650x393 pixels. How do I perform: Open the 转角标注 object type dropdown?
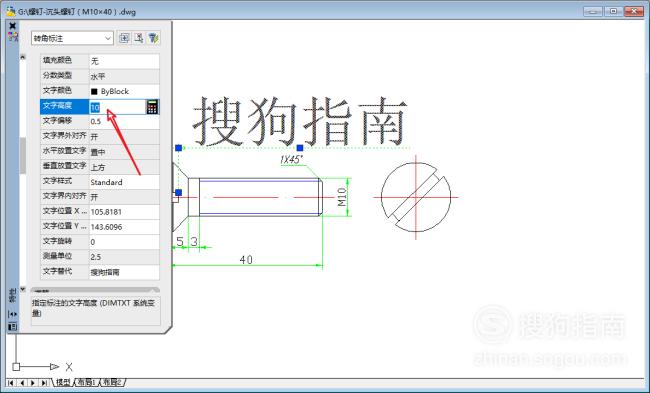(x=72, y=38)
